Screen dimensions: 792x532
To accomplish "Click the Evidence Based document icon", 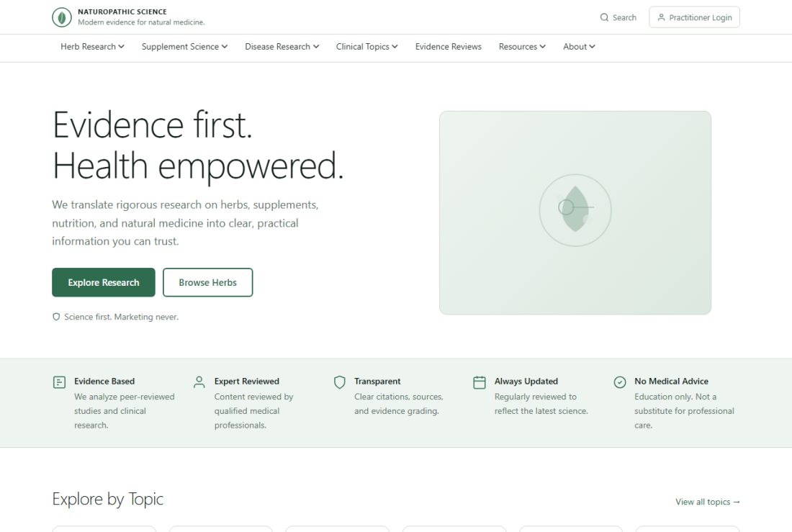I will pyautogui.click(x=59, y=382).
